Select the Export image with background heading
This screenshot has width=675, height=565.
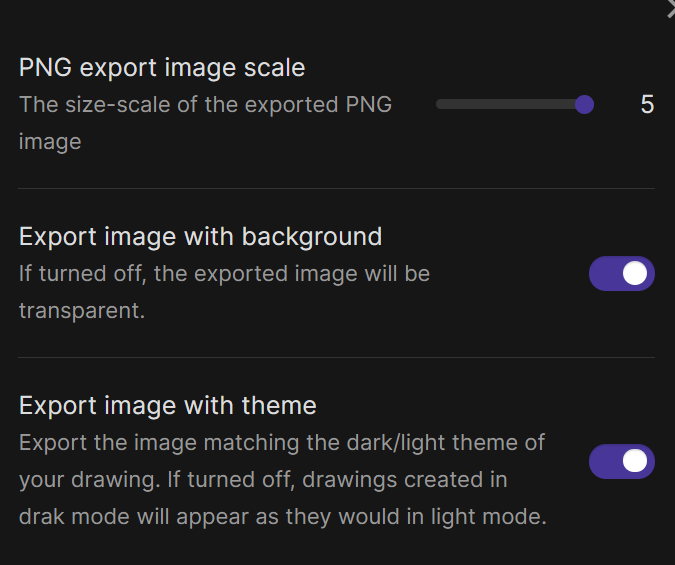tap(200, 237)
